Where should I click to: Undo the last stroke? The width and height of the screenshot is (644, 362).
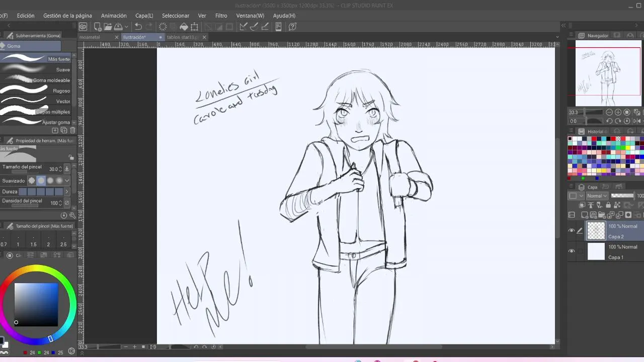(x=138, y=27)
